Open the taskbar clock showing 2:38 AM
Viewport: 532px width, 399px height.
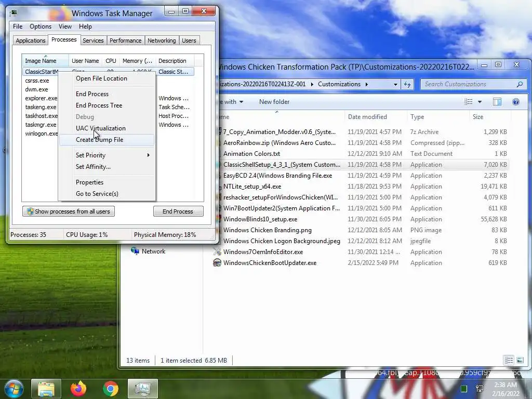pyautogui.click(x=506, y=389)
